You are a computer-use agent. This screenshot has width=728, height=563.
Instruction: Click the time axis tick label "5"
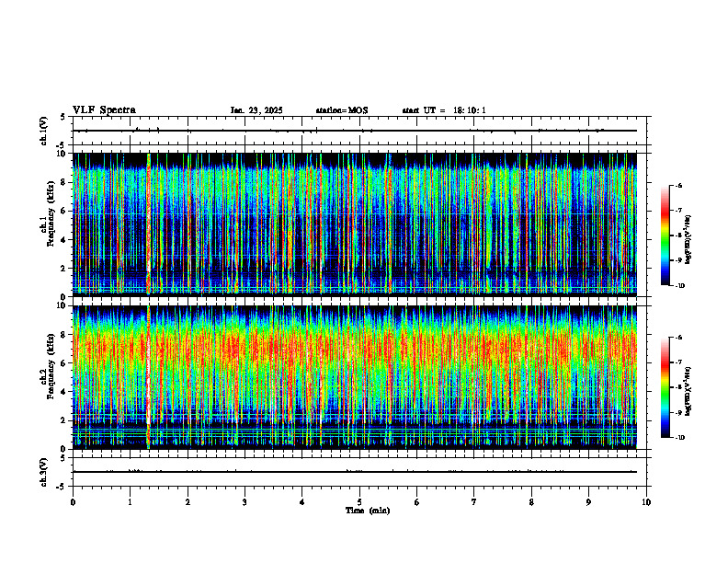click(359, 502)
